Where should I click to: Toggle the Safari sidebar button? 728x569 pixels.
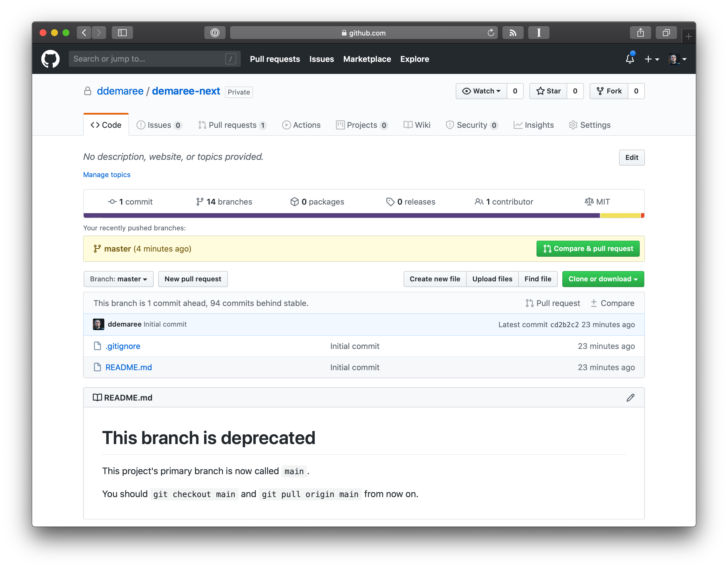coord(122,33)
